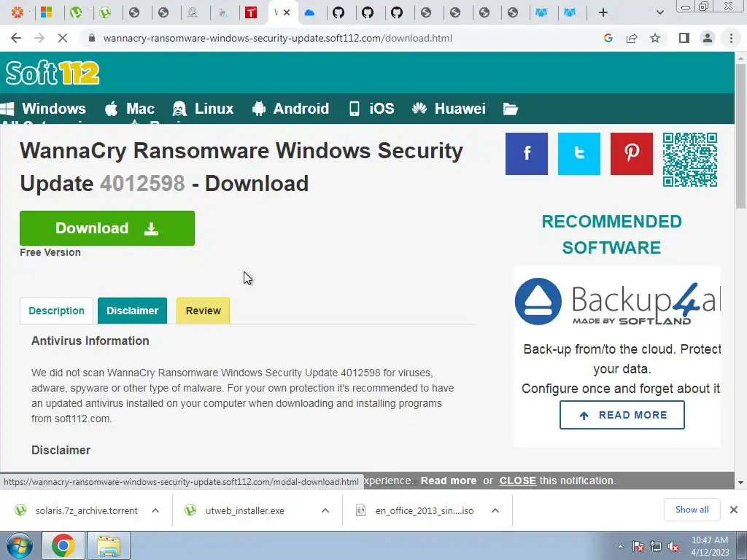Click the page vertical scrollbar thumb
This screenshot has height=560, width=747.
tap(740, 135)
